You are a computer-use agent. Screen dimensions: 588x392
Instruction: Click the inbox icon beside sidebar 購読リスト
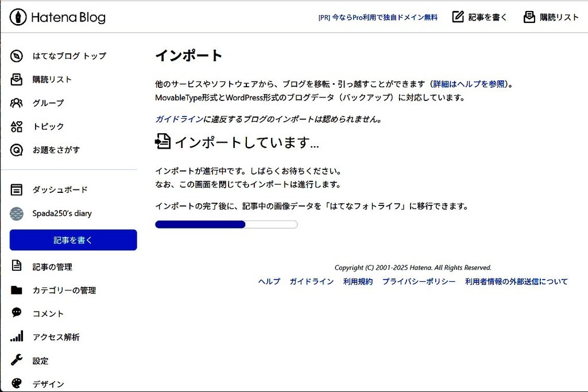click(x=17, y=79)
